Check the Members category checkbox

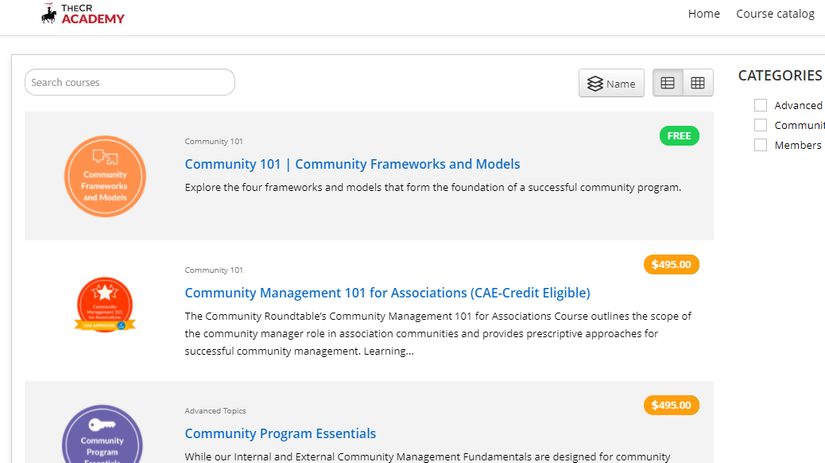760,145
